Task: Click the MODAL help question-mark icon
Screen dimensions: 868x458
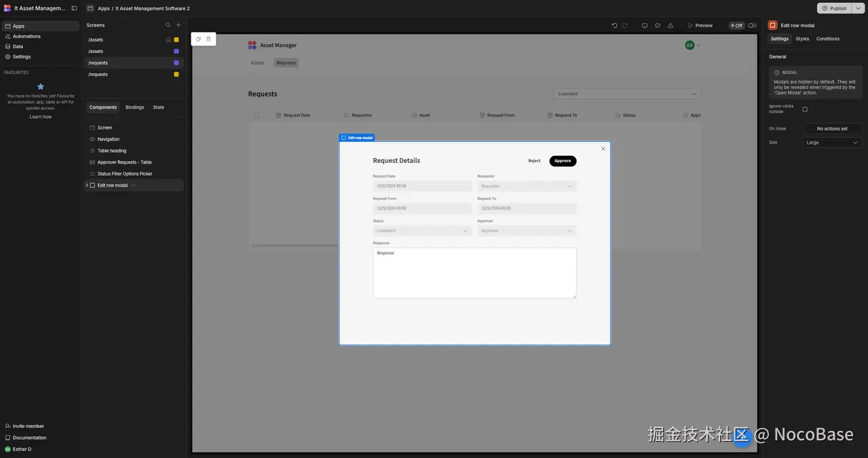Action: tap(777, 72)
